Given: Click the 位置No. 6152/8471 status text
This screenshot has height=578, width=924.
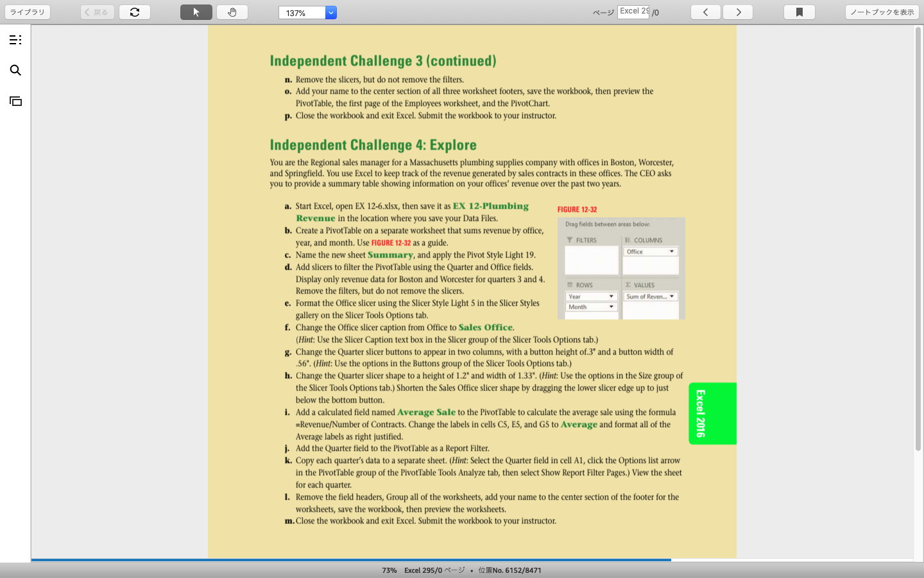Looking at the screenshot, I should click(x=509, y=570).
